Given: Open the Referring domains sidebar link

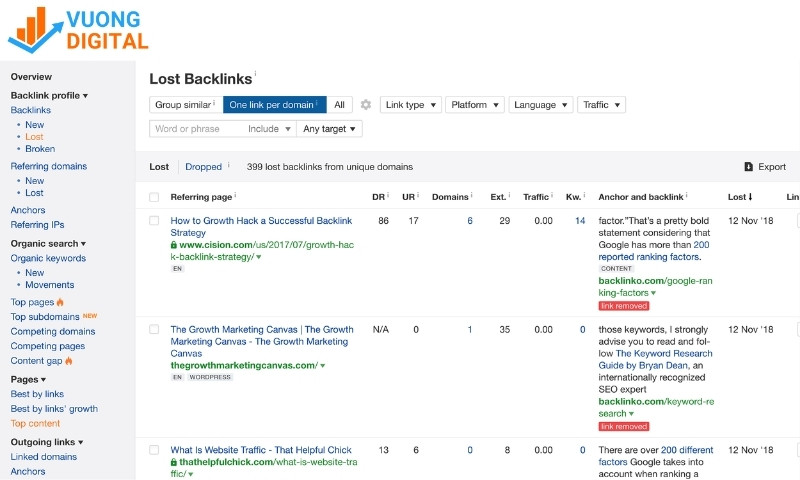Looking at the screenshot, I should coord(48,166).
